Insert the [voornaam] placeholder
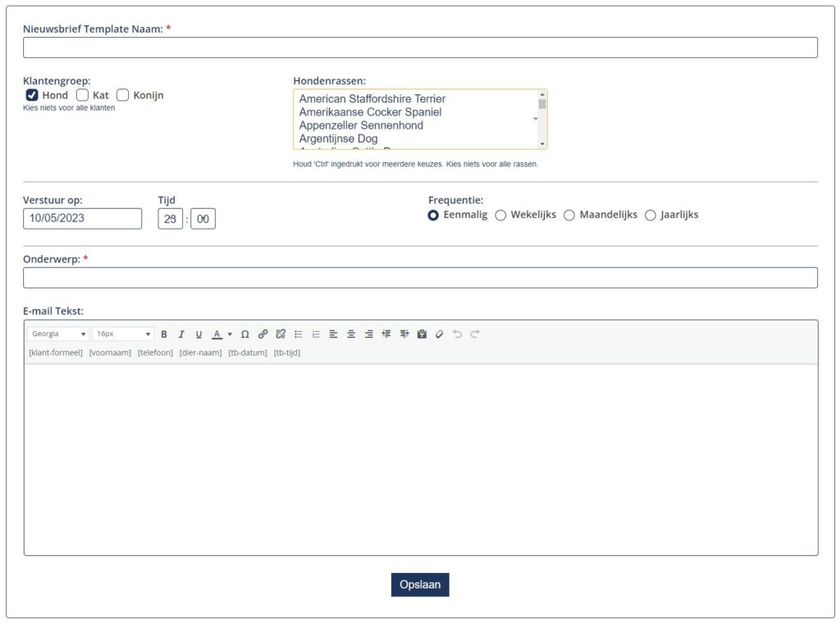 coord(110,352)
